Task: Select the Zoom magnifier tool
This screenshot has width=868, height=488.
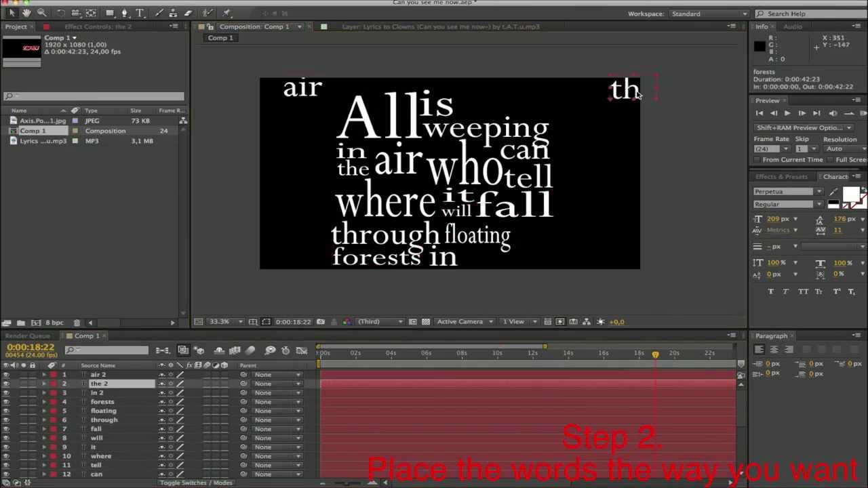Action: pos(41,13)
